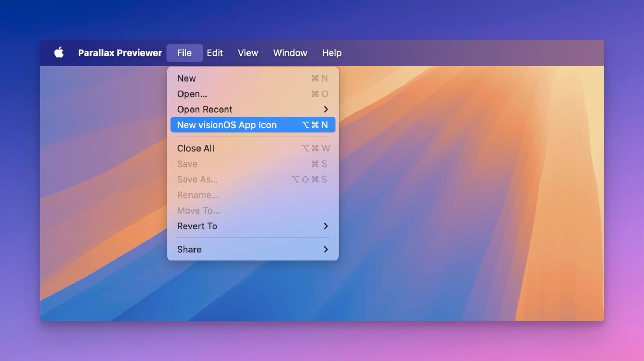Open the Help menu
644x361 pixels.
tap(331, 53)
